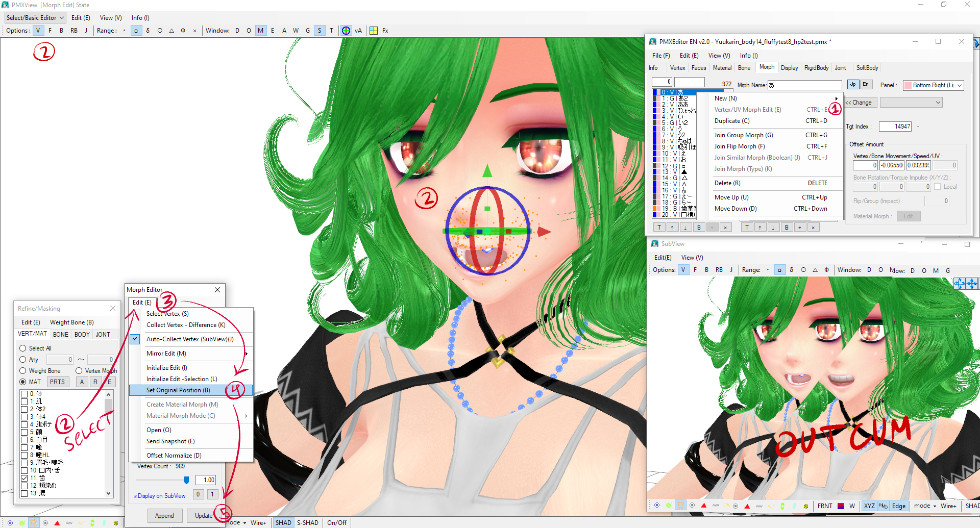This screenshot has height=528, width=980.
Task: Open the Panel 'Bottom Right' dropdown
Action: [934, 85]
